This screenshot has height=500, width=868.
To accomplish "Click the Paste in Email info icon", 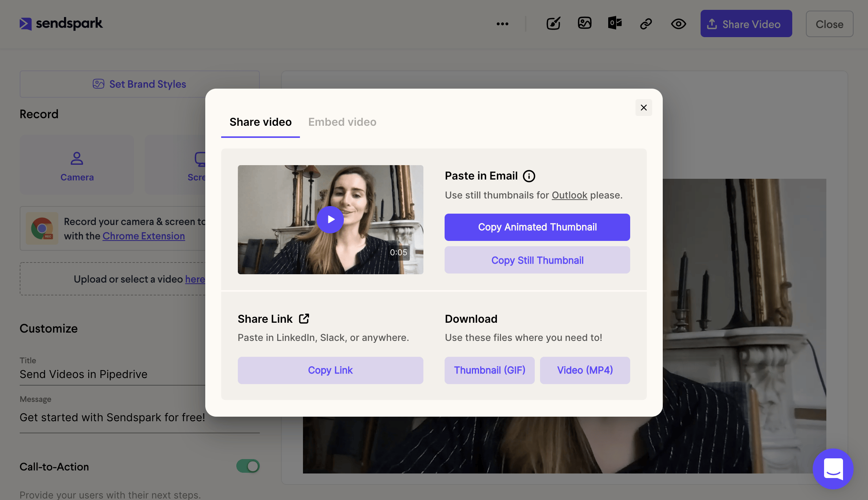I will coord(529,176).
